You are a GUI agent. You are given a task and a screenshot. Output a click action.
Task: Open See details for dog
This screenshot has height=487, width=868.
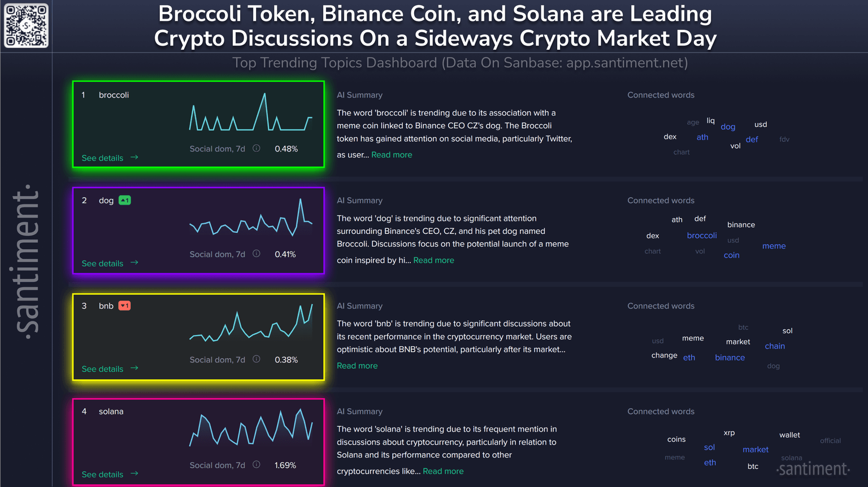click(x=102, y=263)
